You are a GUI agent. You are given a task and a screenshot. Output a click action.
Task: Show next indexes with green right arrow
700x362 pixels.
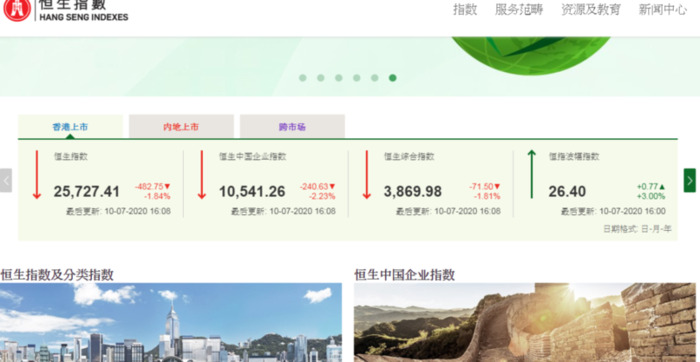pos(689,180)
